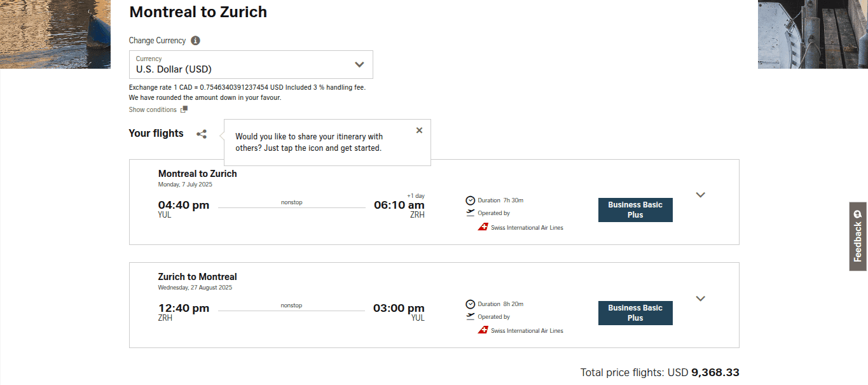This screenshot has height=385, width=868.
Task: Open the Currency selection dropdown
Action: coord(358,64)
